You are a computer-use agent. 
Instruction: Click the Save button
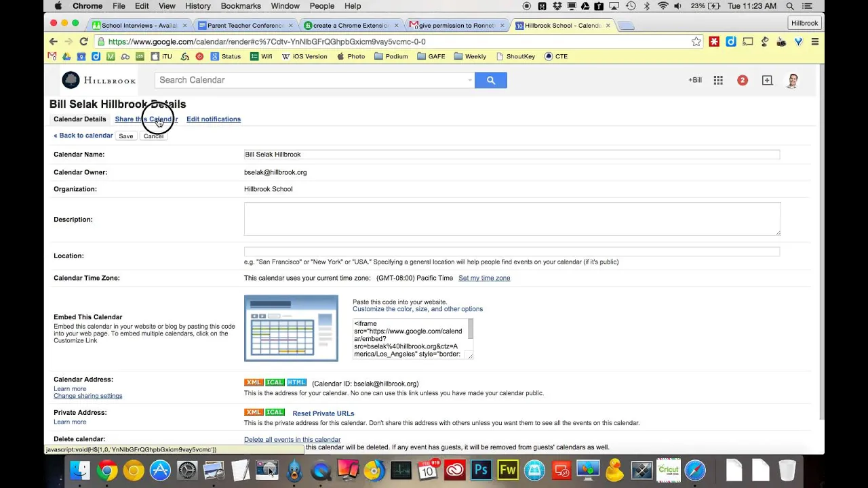click(x=126, y=136)
